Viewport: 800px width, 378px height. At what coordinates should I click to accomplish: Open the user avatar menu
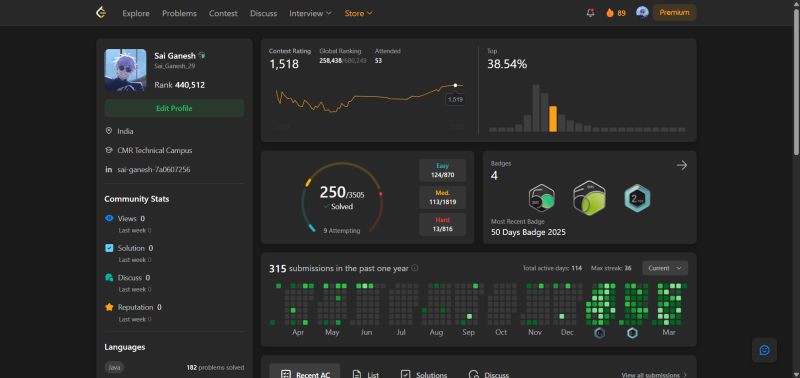(642, 12)
